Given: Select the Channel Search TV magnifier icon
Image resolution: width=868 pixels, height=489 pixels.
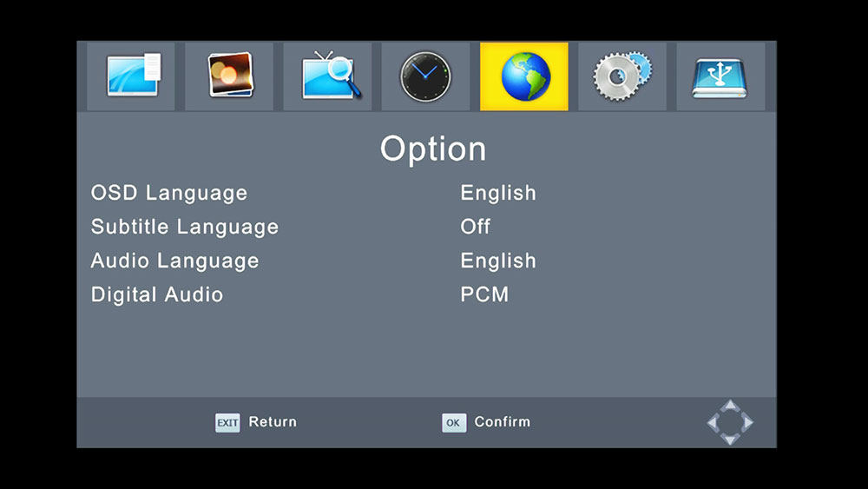Looking at the screenshot, I should click(328, 76).
